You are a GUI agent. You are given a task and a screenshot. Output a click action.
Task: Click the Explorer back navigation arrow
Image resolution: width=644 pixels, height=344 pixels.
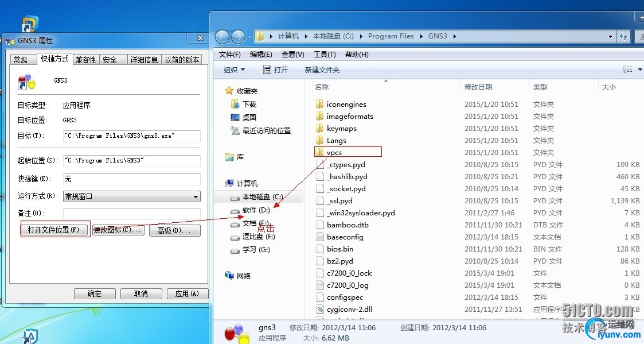tap(222, 37)
